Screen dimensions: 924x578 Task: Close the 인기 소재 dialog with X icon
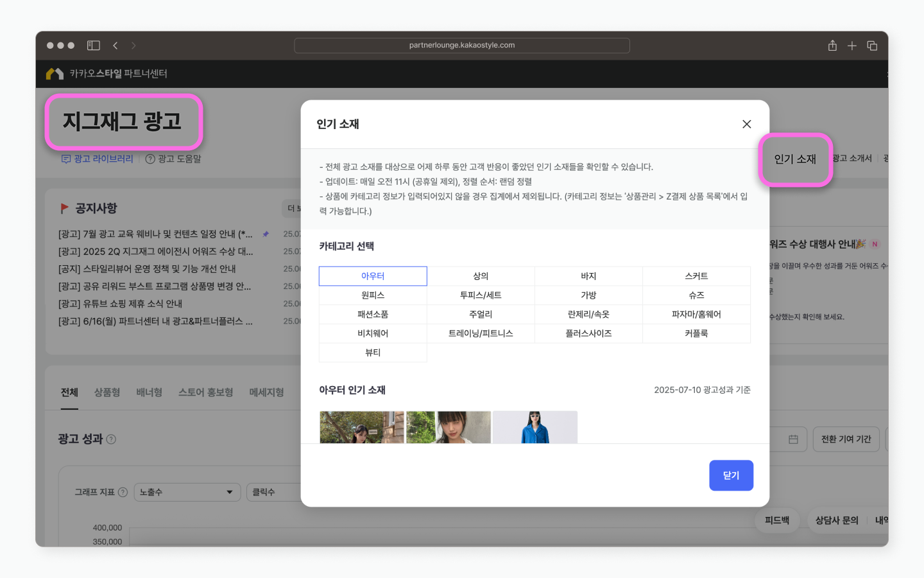(x=746, y=124)
